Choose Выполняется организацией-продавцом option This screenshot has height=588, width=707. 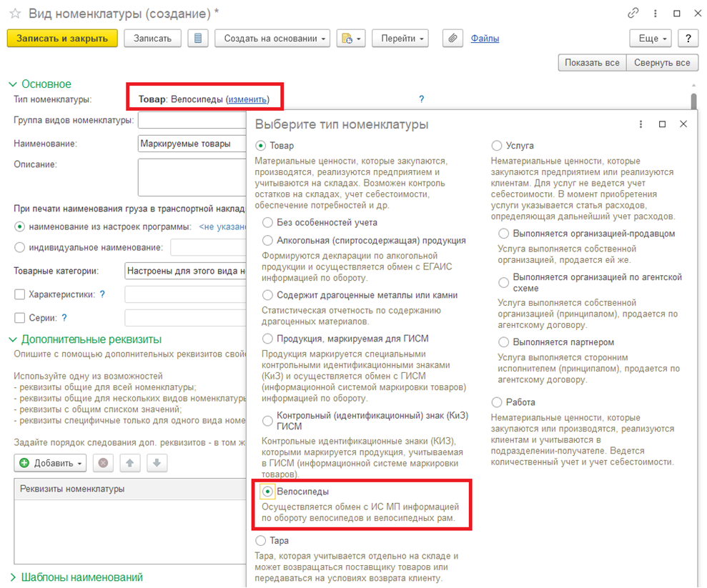504,234
